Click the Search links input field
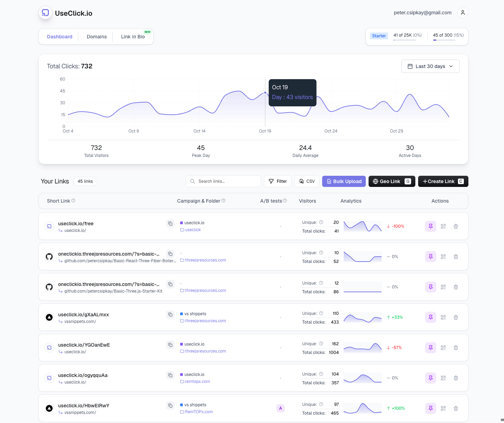Image resolution: width=504 pixels, height=423 pixels. (223, 181)
